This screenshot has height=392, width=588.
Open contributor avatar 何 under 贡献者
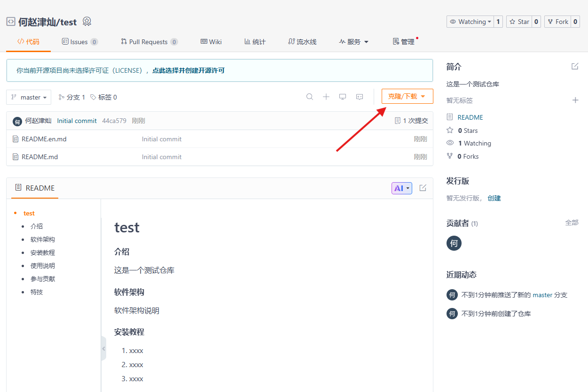[x=454, y=243]
